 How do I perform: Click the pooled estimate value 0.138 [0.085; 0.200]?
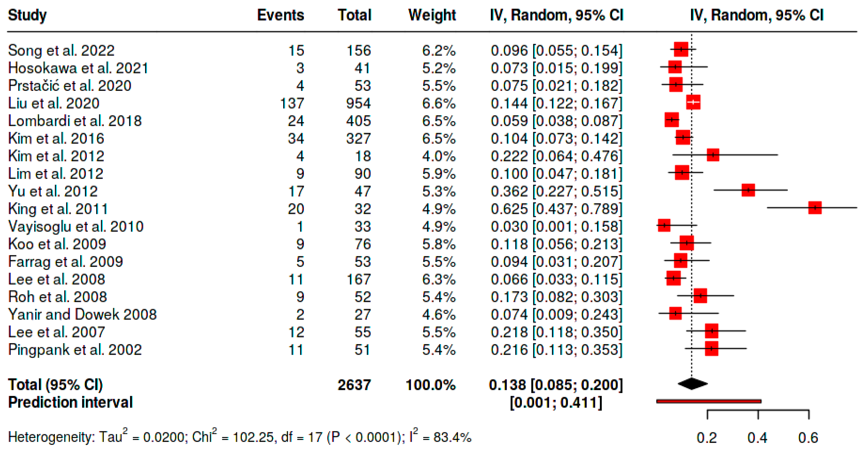(556, 385)
